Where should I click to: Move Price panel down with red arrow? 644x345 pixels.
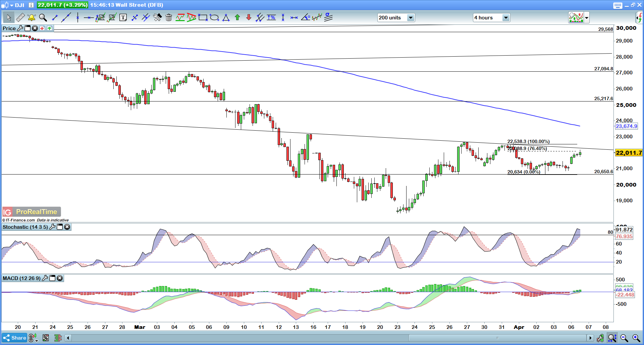[x=42, y=28]
